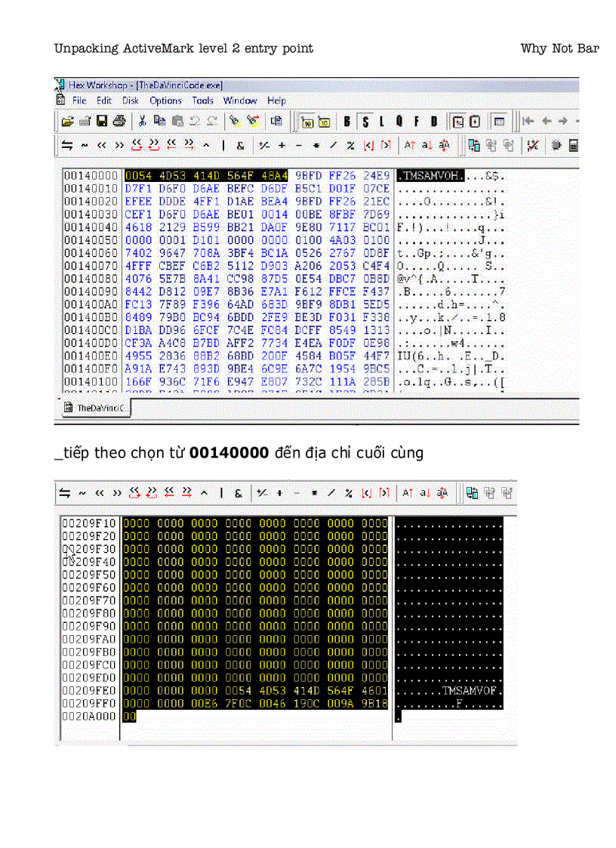
Task: Toggle Byte display mode with the B icon
Action: [346, 121]
